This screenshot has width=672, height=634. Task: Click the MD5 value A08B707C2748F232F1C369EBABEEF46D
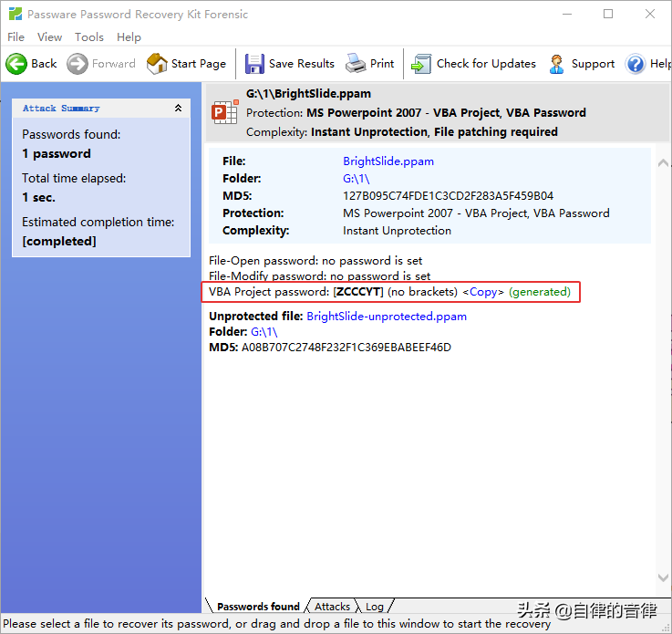click(x=346, y=348)
